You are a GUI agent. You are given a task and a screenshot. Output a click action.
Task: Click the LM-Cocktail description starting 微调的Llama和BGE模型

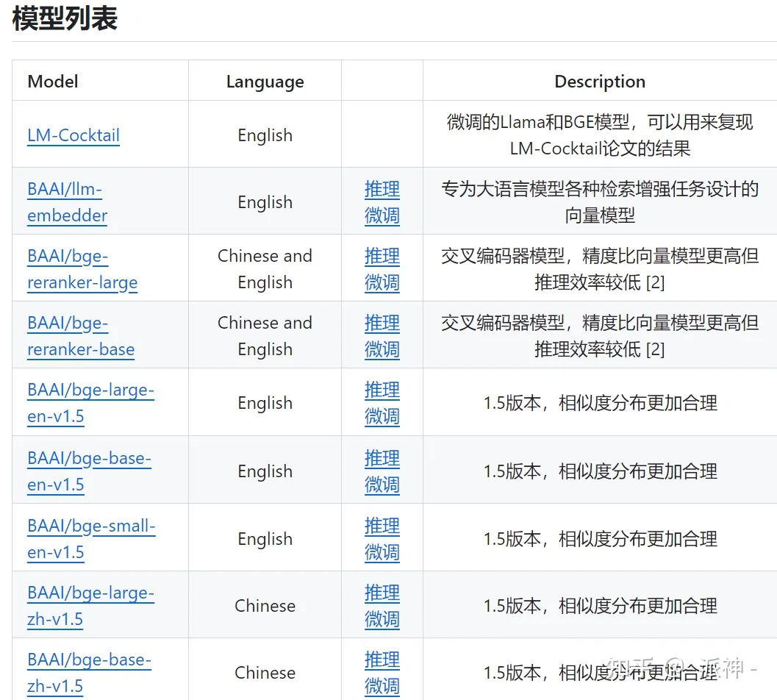click(x=600, y=135)
